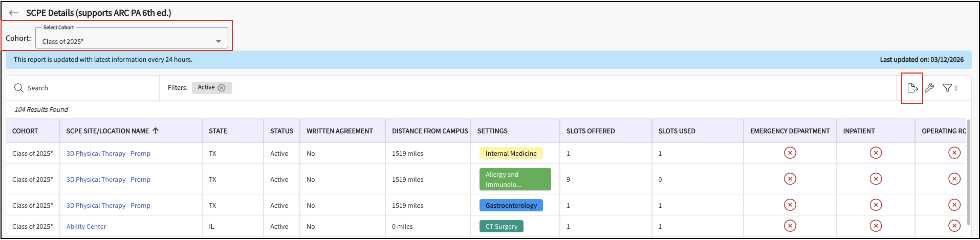980x240 pixels.
Task: Open the wrench settings icon
Action: click(929, 88)
